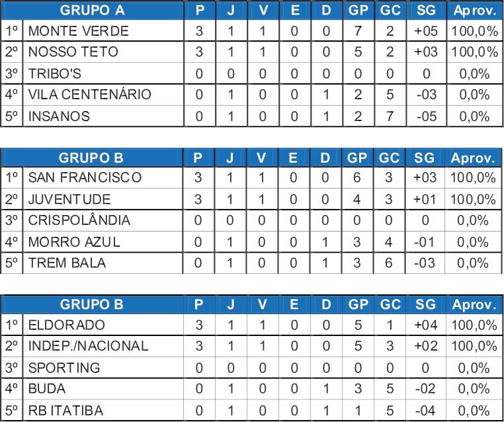This screenshot has width=504, height=422.
Task: Click the CRISPOLÂNDIA team name
Action: (79, 220)
